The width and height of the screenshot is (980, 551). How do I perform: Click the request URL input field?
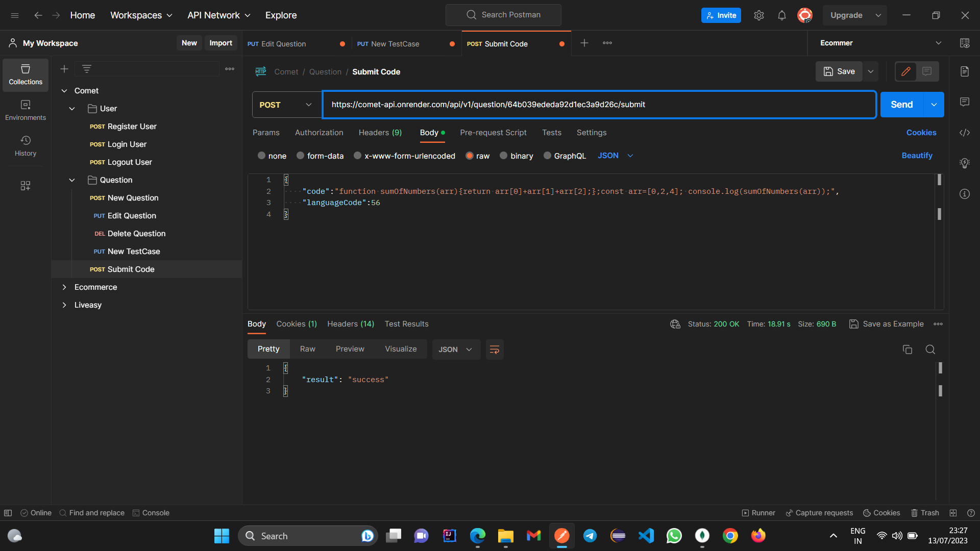(561, 105)
